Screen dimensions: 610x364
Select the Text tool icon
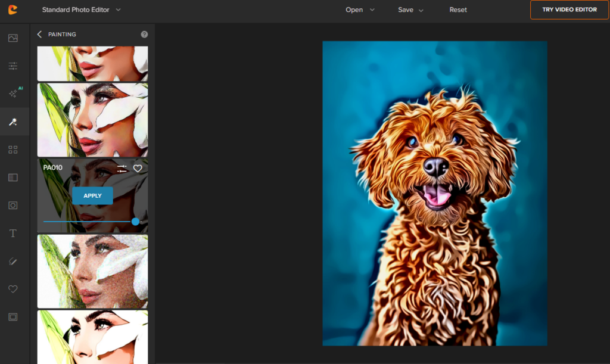(13, 234)
